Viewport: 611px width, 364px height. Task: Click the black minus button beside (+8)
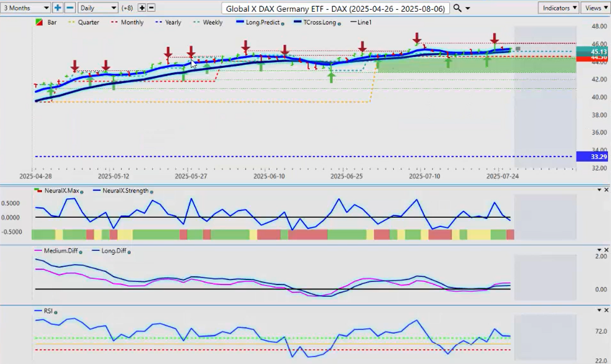pos(151,8)
